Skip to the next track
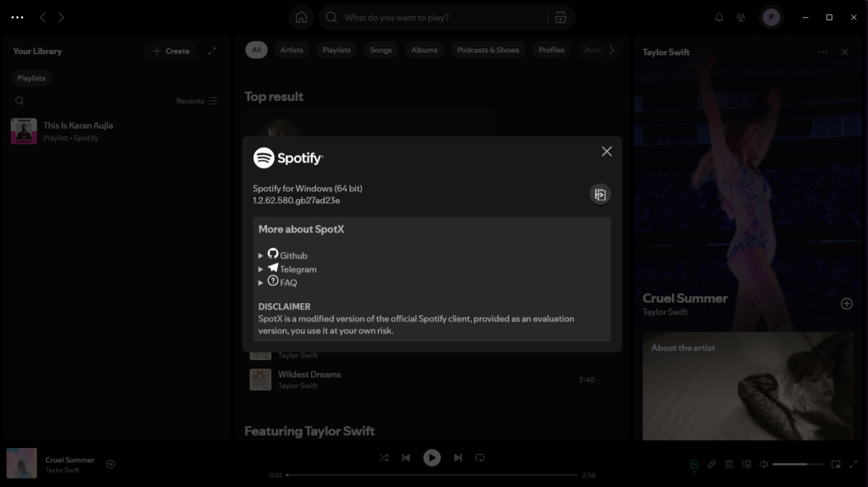The height and width of the screenshot is (487, 868). [x=458, y=457]
